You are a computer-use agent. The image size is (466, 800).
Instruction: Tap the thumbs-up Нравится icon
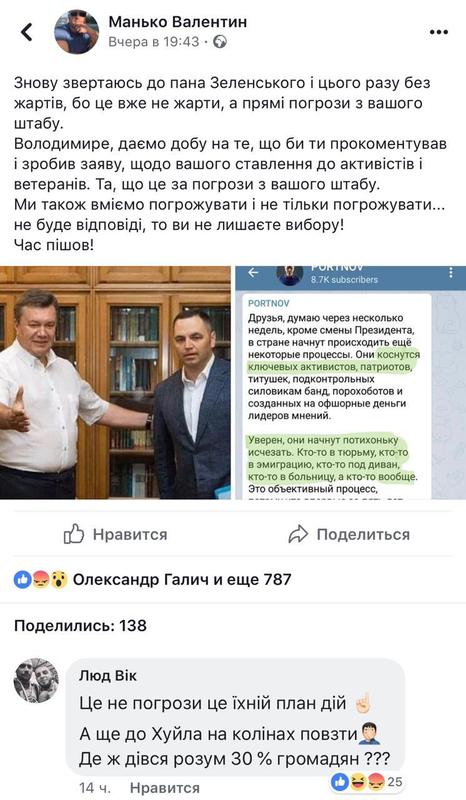click(74, 534)
